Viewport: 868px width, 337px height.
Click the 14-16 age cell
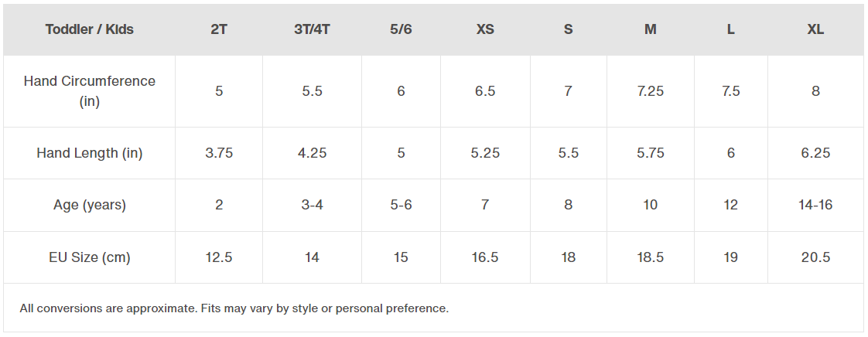tap(815, 205)
